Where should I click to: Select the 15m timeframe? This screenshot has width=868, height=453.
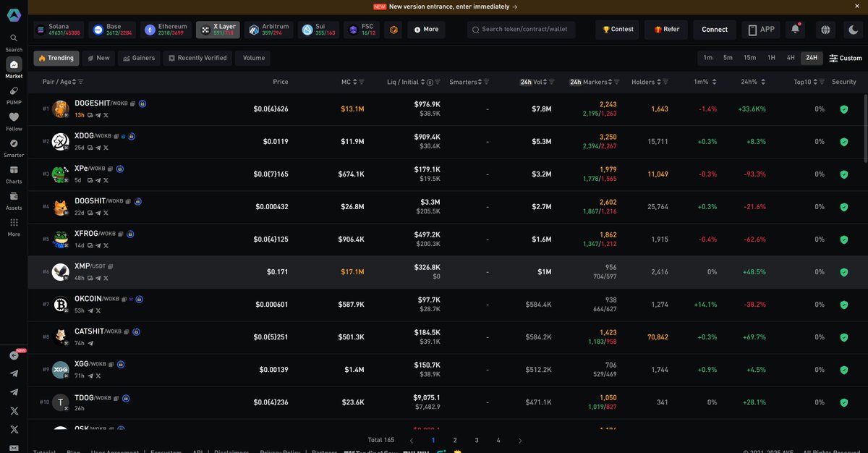(x=750, y=58)
